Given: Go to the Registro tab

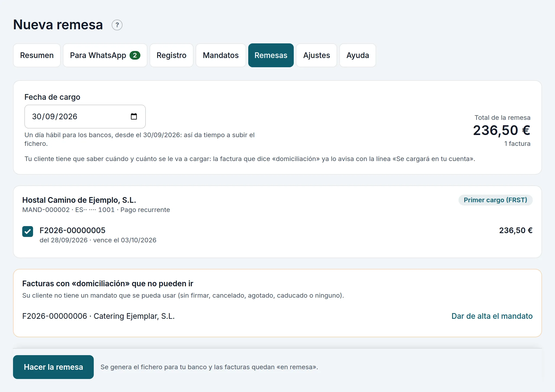Looking at the screenshot, I should coord(172,55).
